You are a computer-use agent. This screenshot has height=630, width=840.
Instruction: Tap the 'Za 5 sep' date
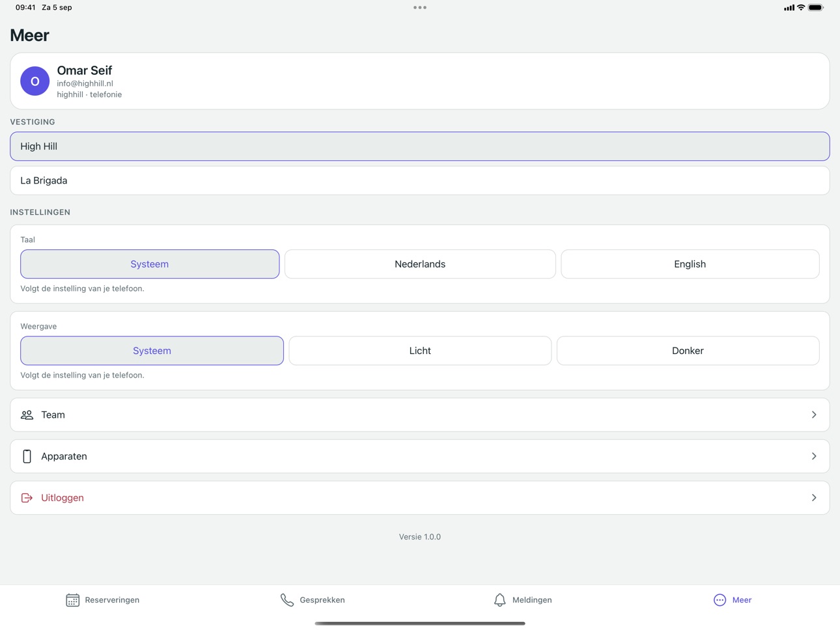(57, 8)
